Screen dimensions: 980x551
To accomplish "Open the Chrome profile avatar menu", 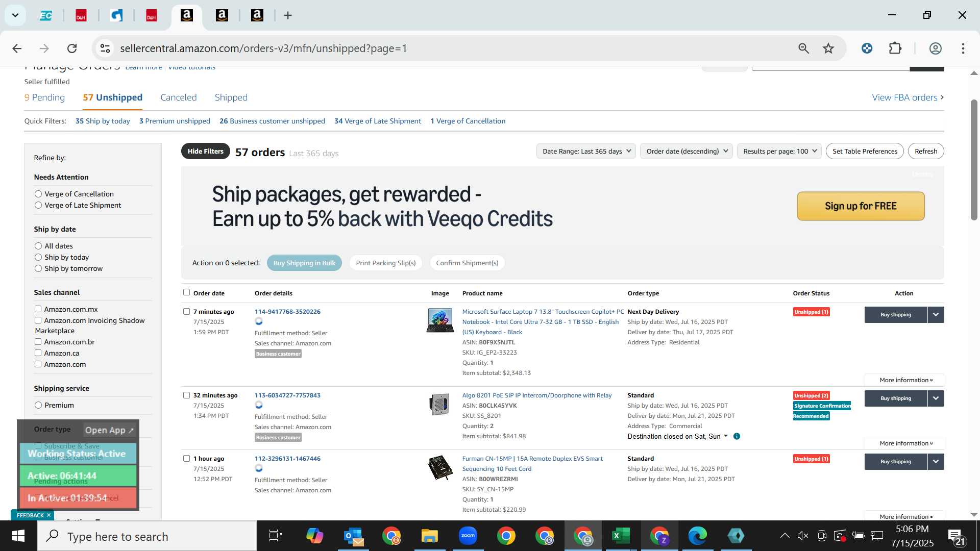I will [x=935, y=48].
